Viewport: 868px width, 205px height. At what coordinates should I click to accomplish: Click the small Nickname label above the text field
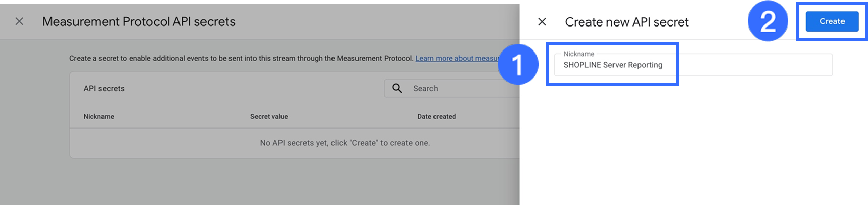click(578, 54)
